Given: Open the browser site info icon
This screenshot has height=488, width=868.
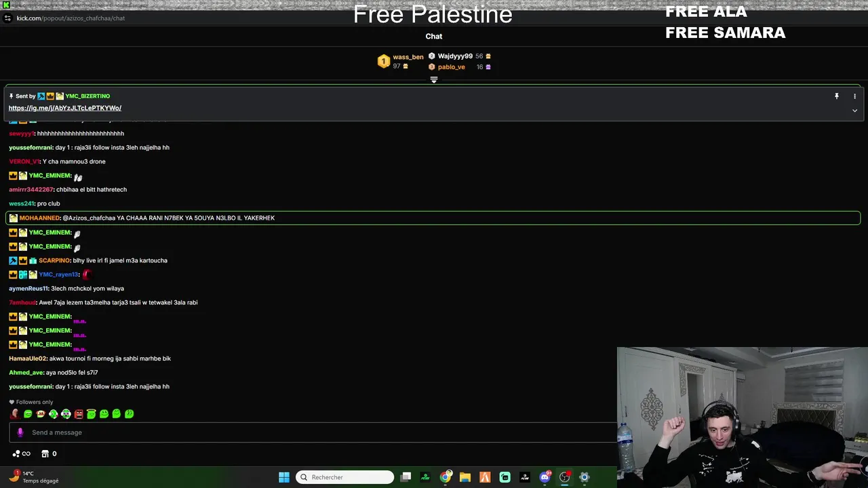Looking at the screenshot, I should 7,18.
